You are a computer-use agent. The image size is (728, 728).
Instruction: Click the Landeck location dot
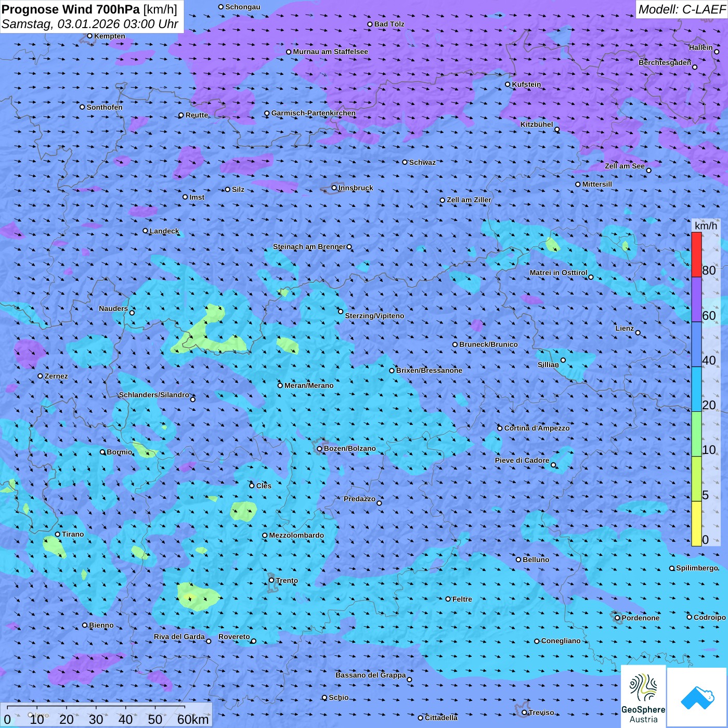[x=145, y=231]
